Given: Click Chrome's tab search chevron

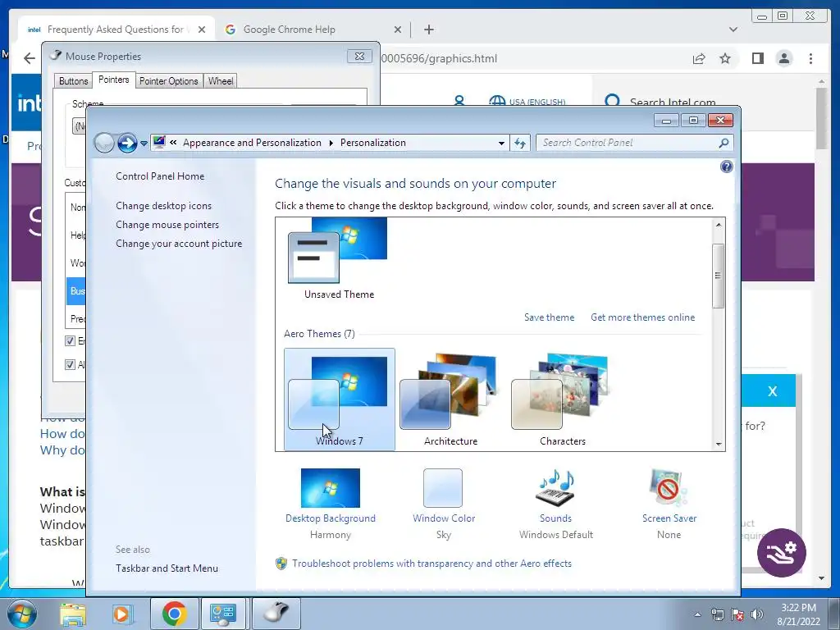Looking at the screenshot, I should (x=733, y=30).
